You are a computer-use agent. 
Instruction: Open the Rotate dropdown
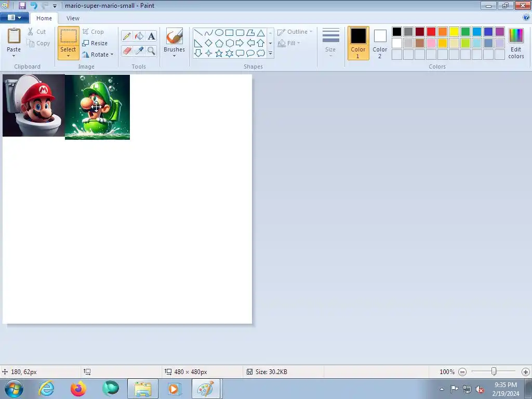point(98,54)
